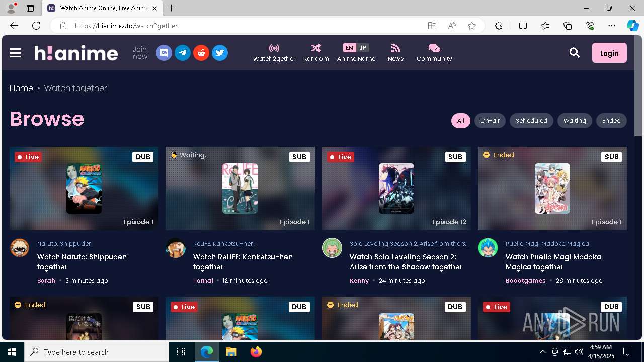Screen dimensions: 644x362
Task: Open ReLIFE: Kanketsu-hen room thumbnail
Action: tap(240, 189)
